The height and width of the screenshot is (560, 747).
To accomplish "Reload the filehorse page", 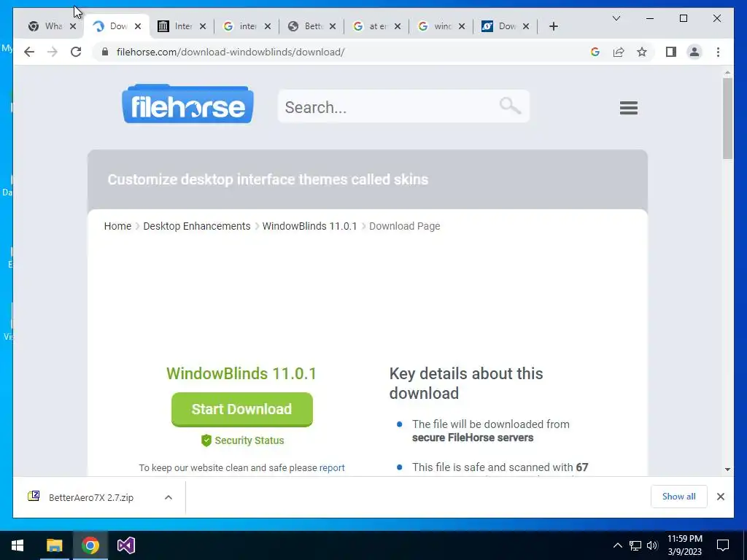I will pos(76,52).
